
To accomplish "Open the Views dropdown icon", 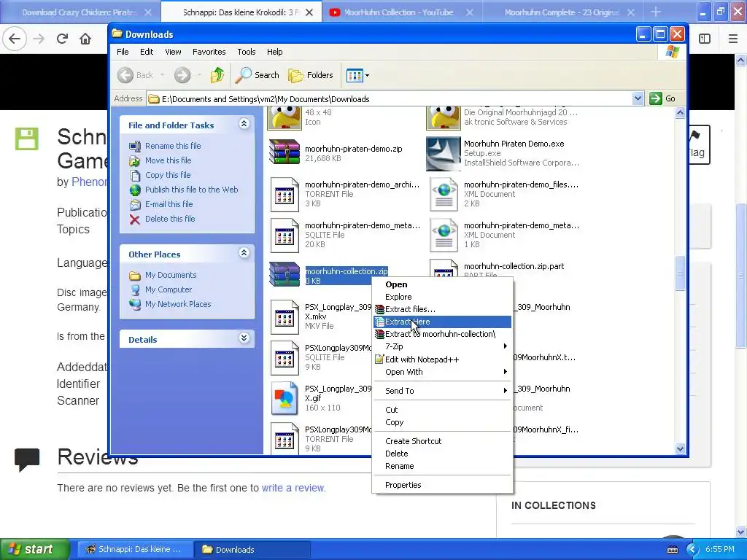I will [x=357, y=75].
